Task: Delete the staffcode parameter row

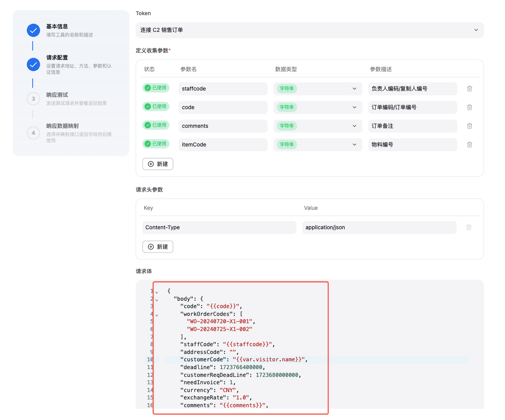Action: click(x=469, y=89)
